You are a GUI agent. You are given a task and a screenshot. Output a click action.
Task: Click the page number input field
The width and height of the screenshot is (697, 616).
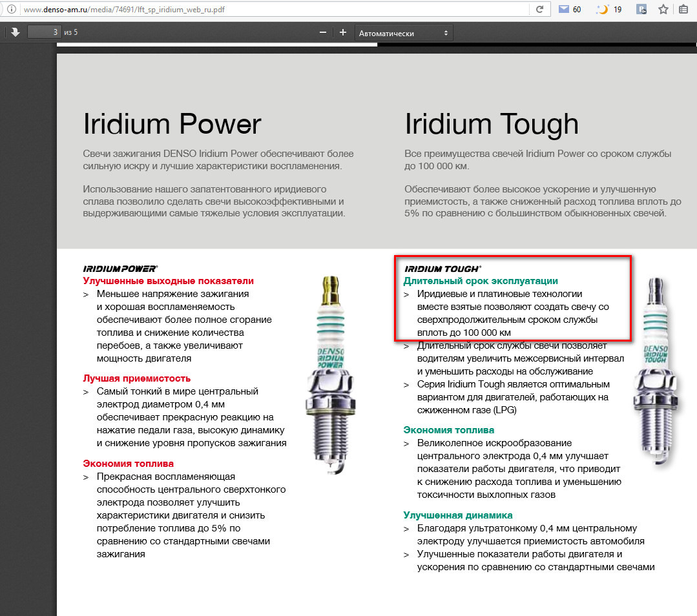[44, 32]
